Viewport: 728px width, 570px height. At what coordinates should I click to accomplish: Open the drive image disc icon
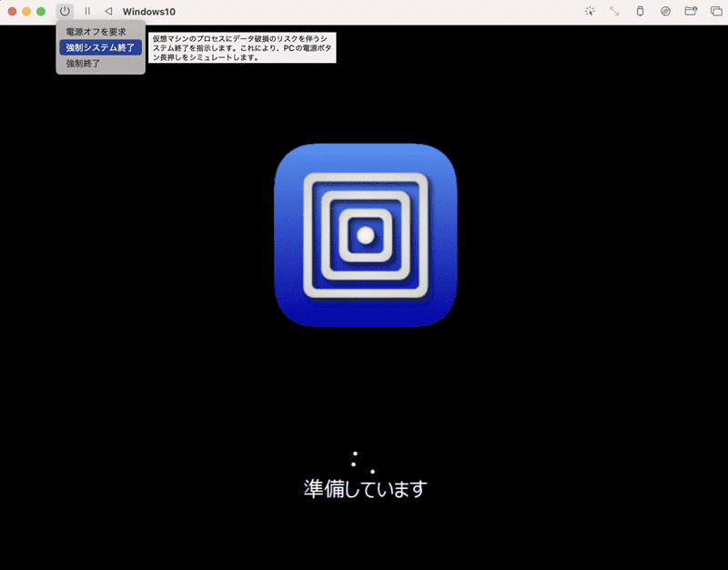tap(665, 11)
